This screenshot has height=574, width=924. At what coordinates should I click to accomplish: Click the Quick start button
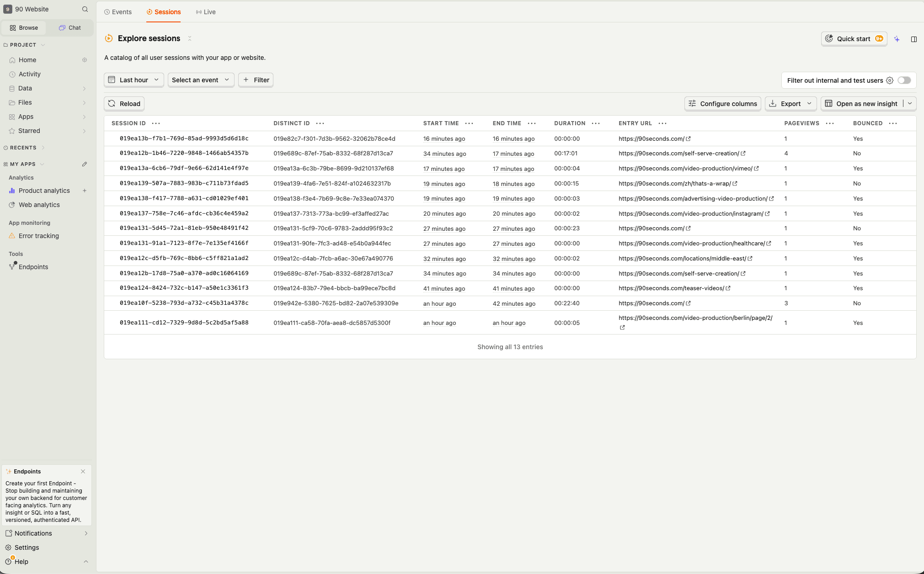[854, 39]
